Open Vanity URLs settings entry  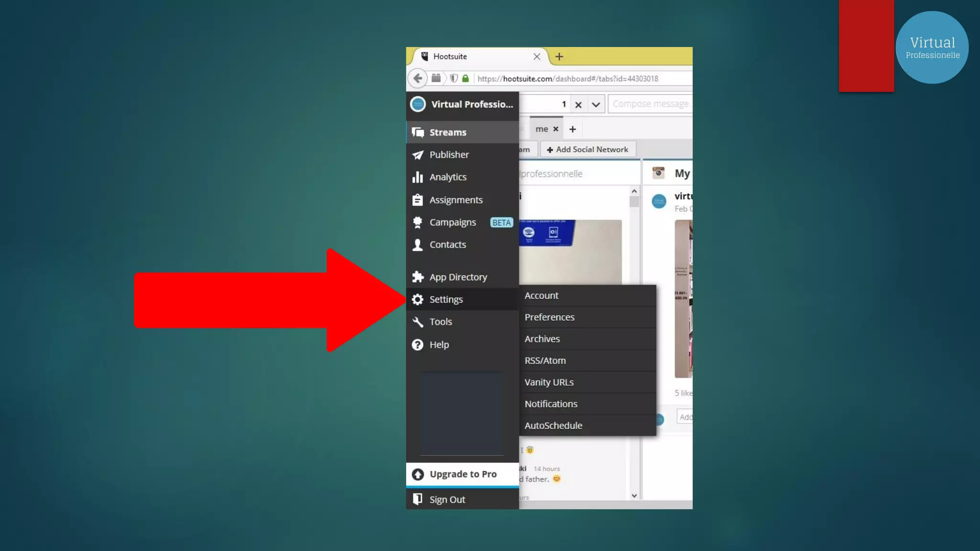click(549, 382)
